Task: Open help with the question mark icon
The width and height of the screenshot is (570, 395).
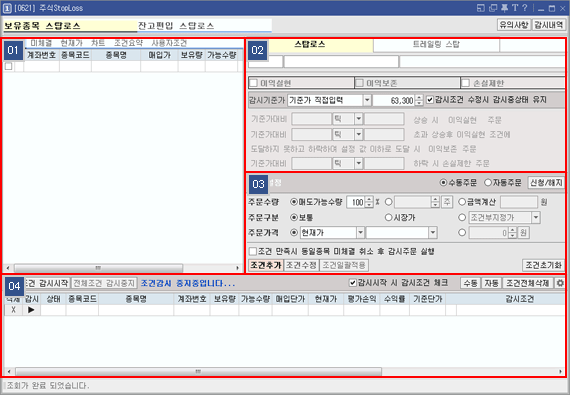Action: click(x=525, y=8)
